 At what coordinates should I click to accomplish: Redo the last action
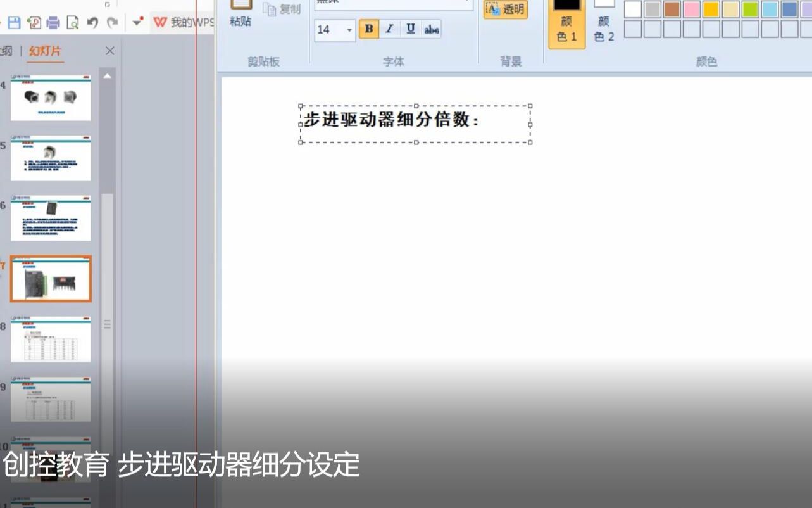[113, 23]
